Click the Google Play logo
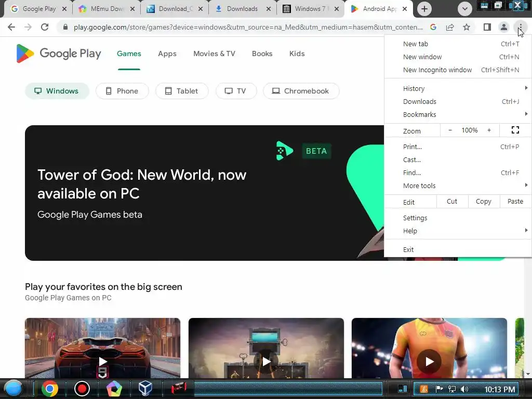532x399 pixels. click(59, 54)
